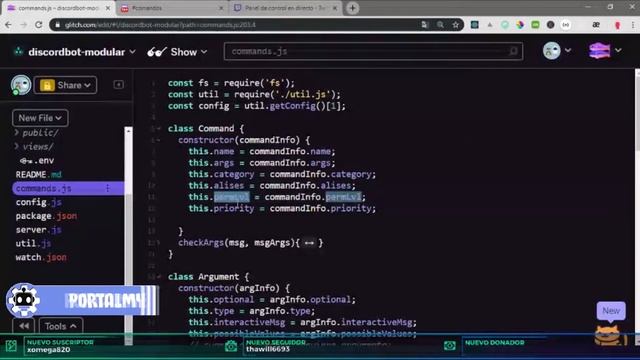Click highlighted permLvl after this.
This screenshot has height=360, width=640.
(x=231, y=197)
